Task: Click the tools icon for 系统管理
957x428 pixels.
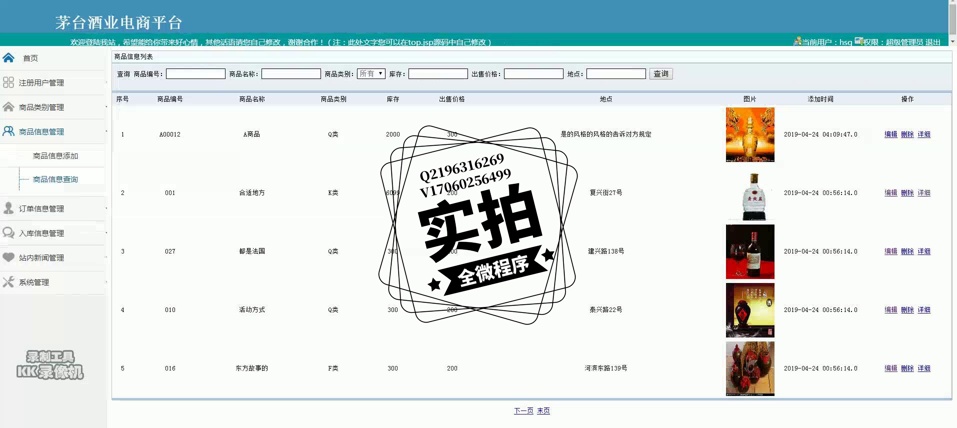Action: click(x=9, y=282)
